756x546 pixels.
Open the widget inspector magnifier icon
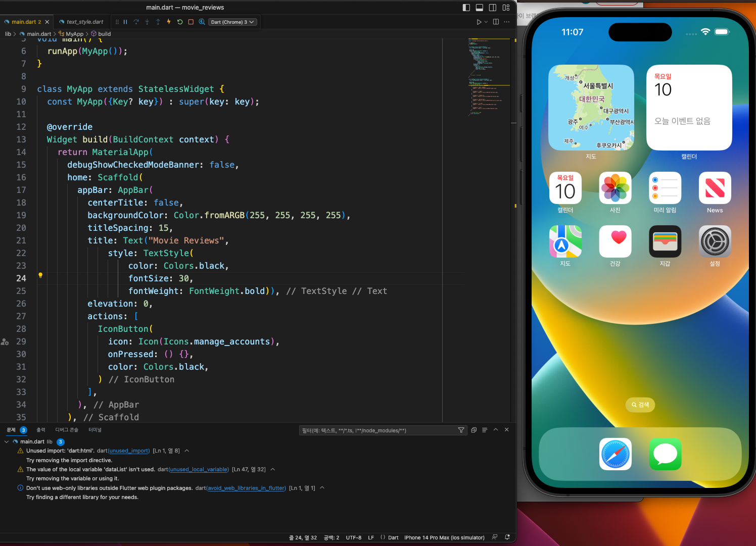tap(202, 22)
